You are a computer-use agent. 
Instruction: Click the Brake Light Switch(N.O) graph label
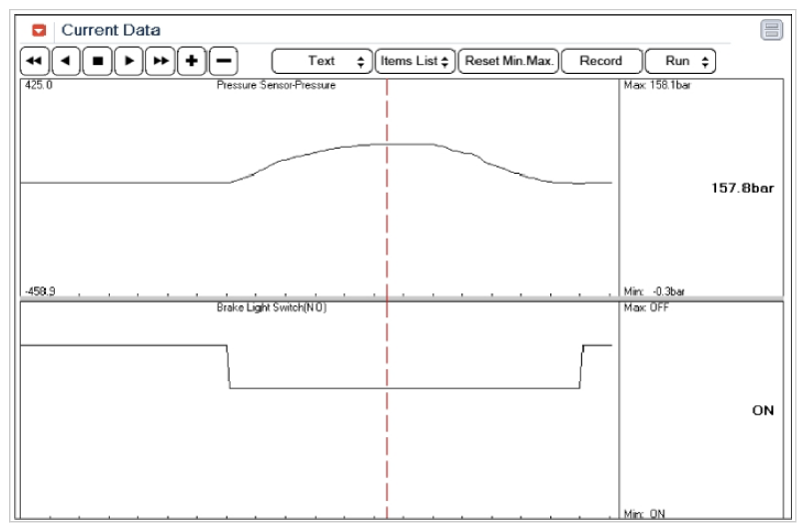pyautogui.click(x=272, y=307)
